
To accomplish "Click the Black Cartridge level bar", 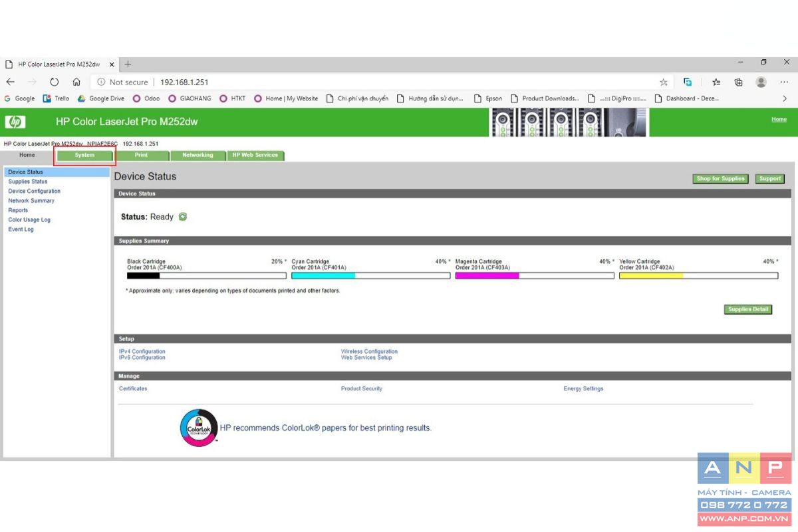I will (207, 275).
